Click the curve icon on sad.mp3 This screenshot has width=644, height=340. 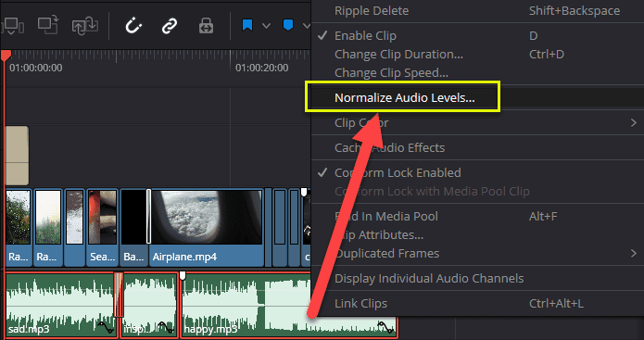(x=105, y=327)
